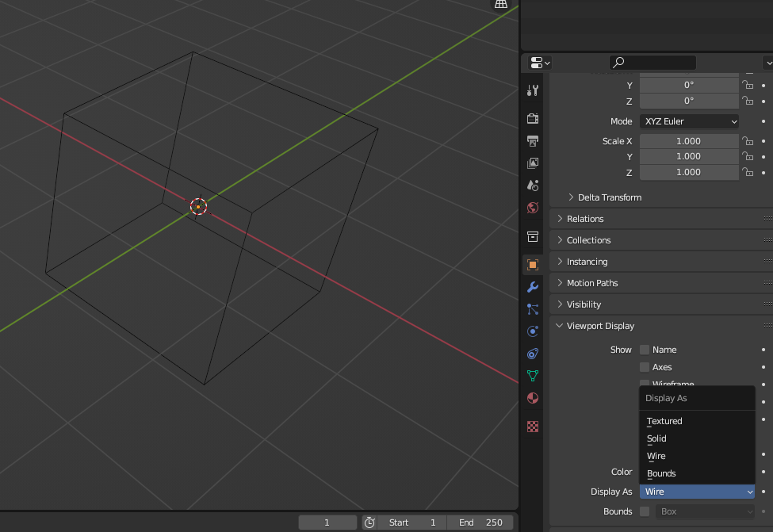This screenshot has width=773, height=532.
Task: Open the Material properties tab
Action: click(x=533, y=398)
